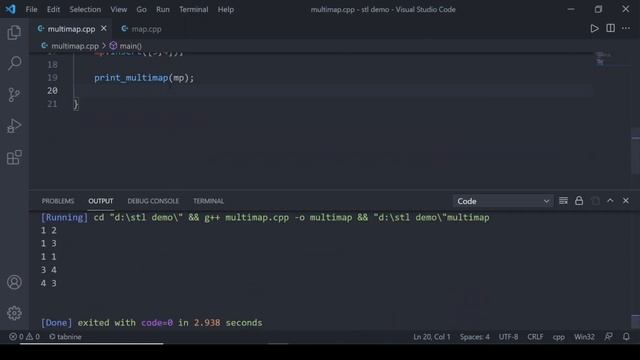
Task: Open the editor More Actions ellipsis
Action: click(626, 28)
